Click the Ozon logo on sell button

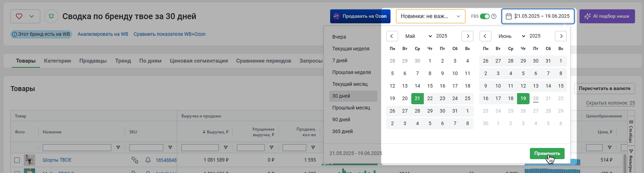pyautogui.click(x=337, y=16)
